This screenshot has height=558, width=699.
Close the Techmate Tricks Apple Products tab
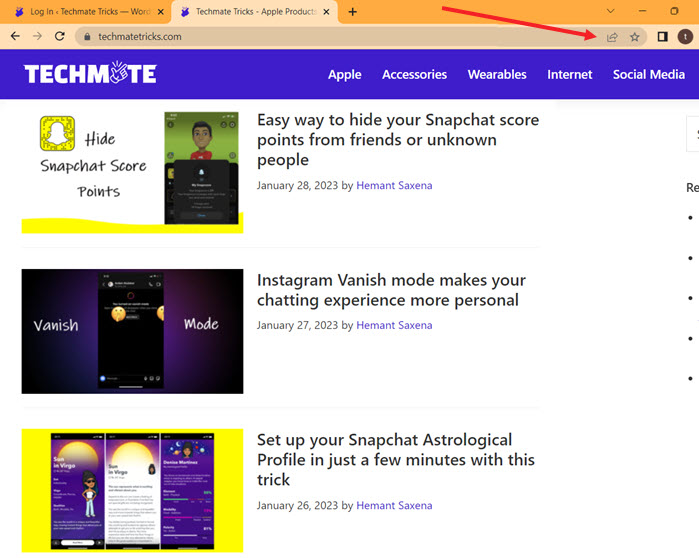pos(326,12)
